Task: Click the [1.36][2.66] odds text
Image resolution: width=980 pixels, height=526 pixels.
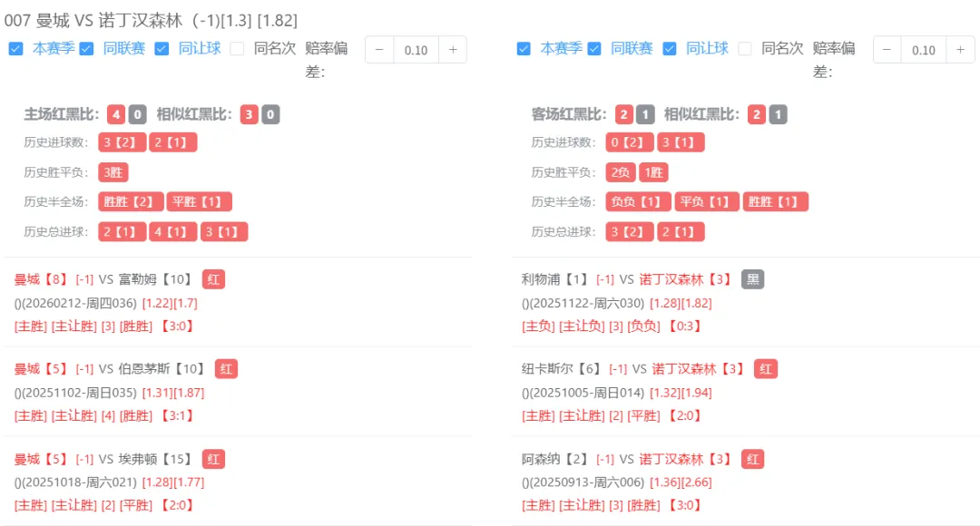Action: [x=681, y=482]
